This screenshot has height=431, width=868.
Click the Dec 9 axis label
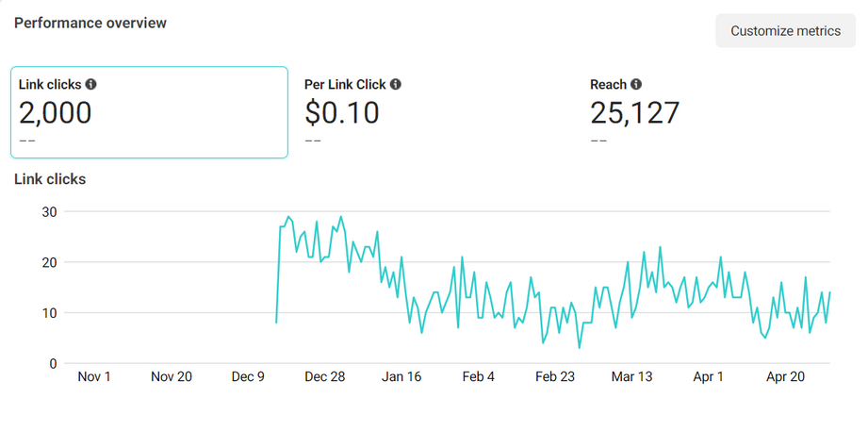[x=248, y=377]
